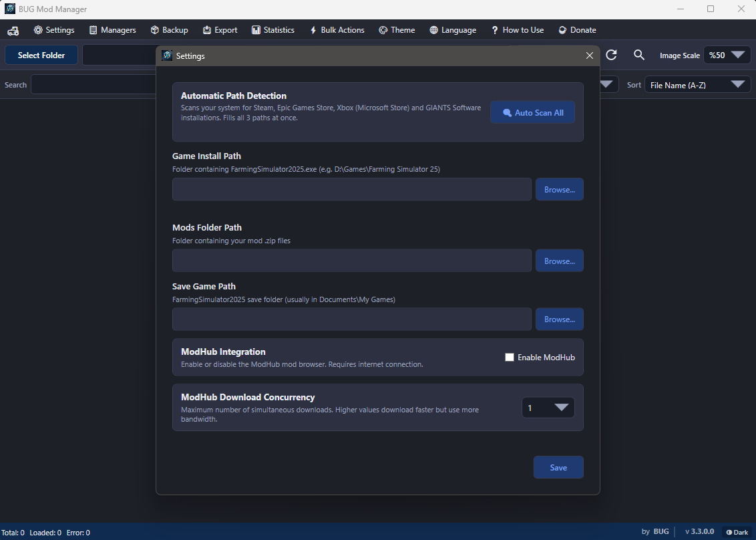Open the Image Scale %50 dropdown
This screenshot has height=540, width=756.
point(727,55)
